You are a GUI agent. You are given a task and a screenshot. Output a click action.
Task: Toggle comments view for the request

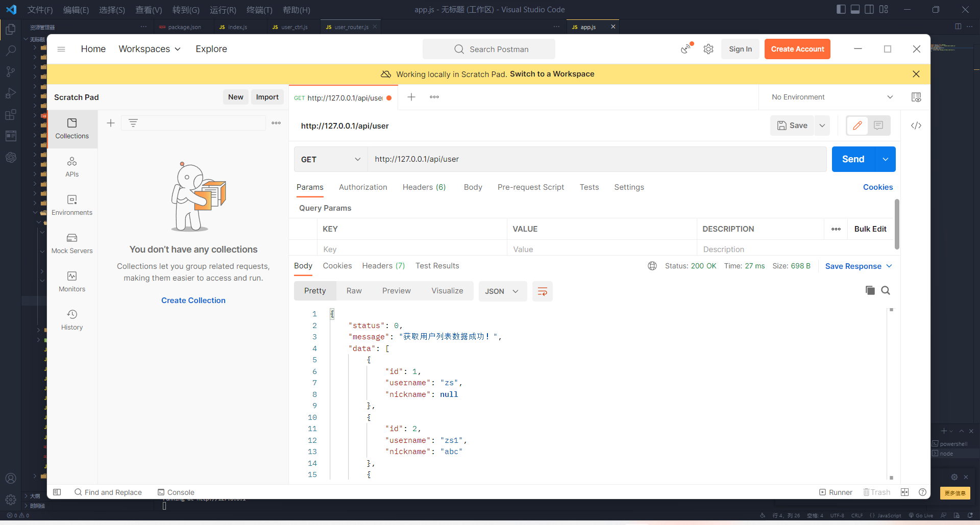pos(879,126)
